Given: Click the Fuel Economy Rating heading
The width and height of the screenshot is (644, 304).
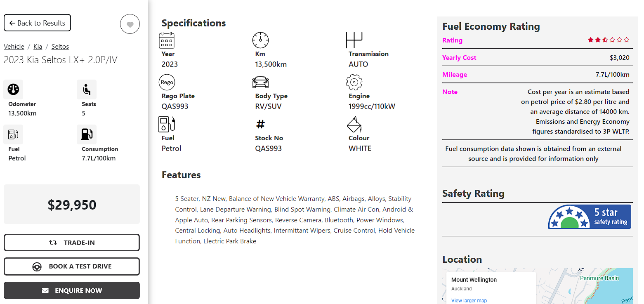Looking at the screenshot, I should [x=491, y=26].
